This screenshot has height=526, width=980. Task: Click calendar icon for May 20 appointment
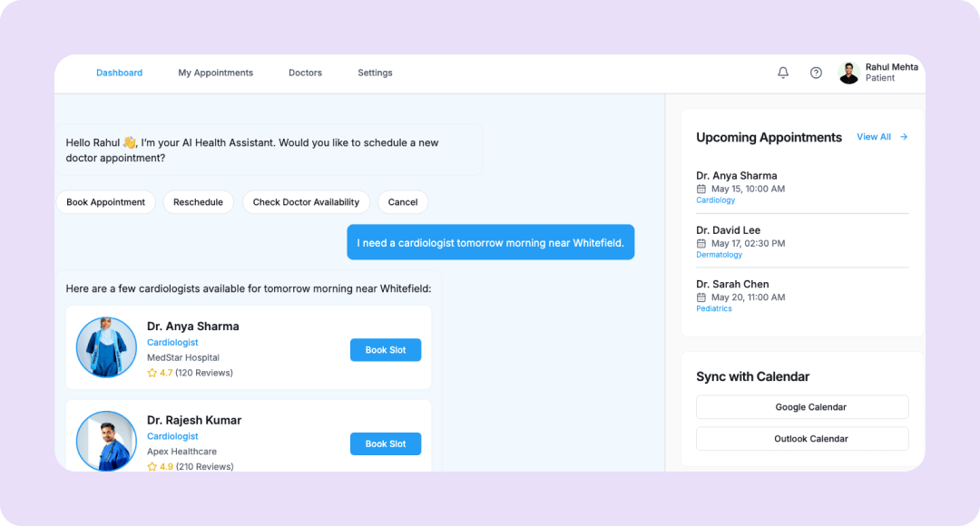[x=701, y=297]
